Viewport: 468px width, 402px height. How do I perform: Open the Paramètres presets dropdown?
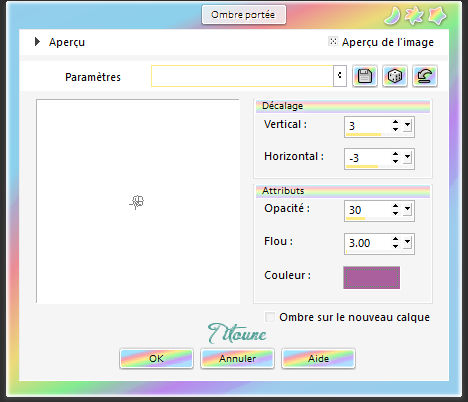pos(340,76)
